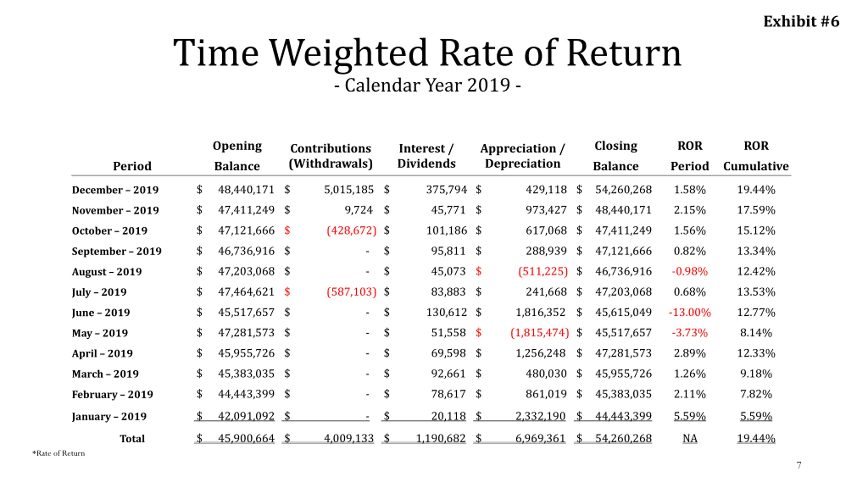
Task: Select the 'December – 2019' row label
Action: [x=115, y=190]
